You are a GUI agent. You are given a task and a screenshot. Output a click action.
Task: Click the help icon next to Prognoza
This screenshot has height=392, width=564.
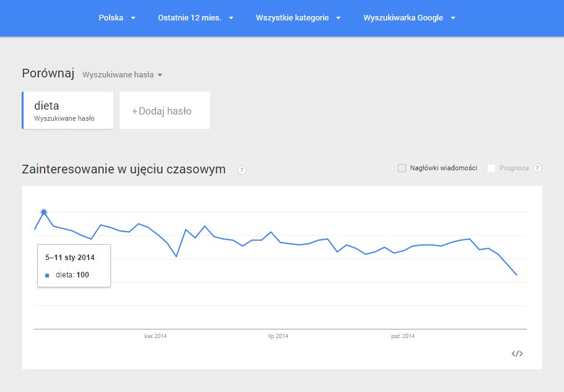pos(537,168)
